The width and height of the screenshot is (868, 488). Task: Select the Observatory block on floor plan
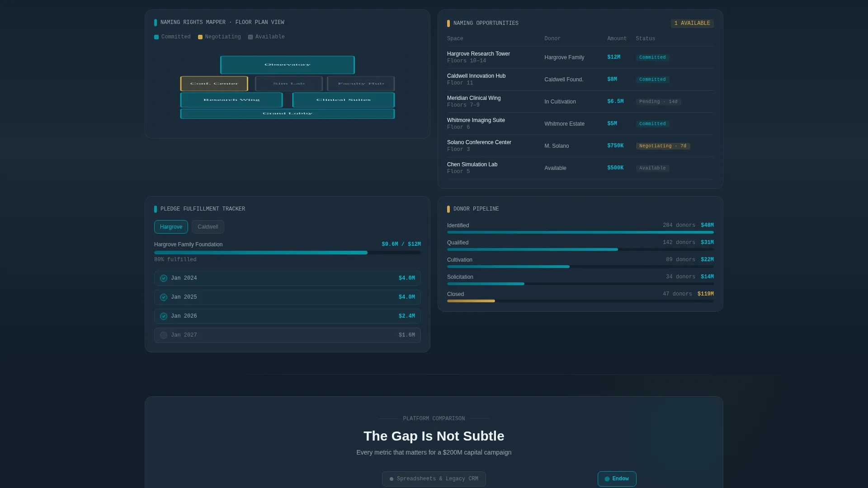(288, 65)
